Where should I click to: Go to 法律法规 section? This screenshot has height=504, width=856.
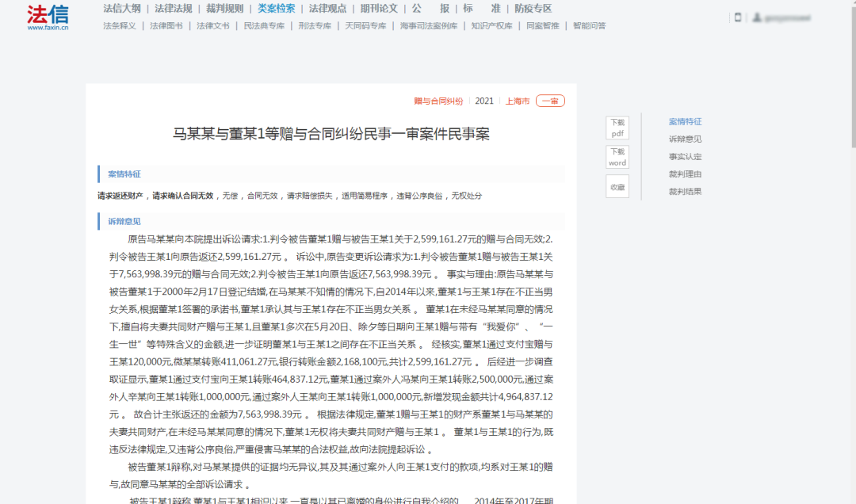click(x=173, y=8)
